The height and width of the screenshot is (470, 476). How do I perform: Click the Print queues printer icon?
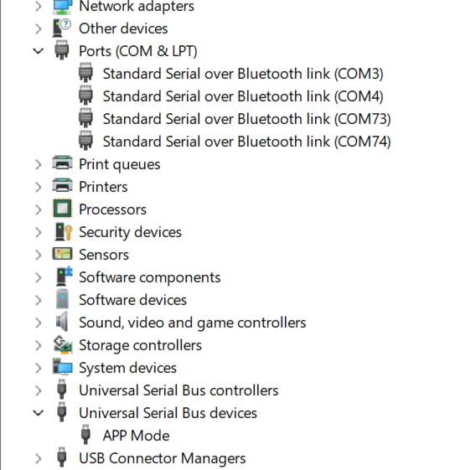tap(63, 163)
